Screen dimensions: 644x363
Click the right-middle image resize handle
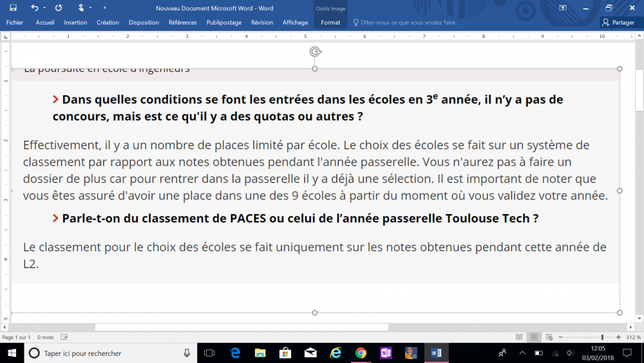tap(620, 191)
